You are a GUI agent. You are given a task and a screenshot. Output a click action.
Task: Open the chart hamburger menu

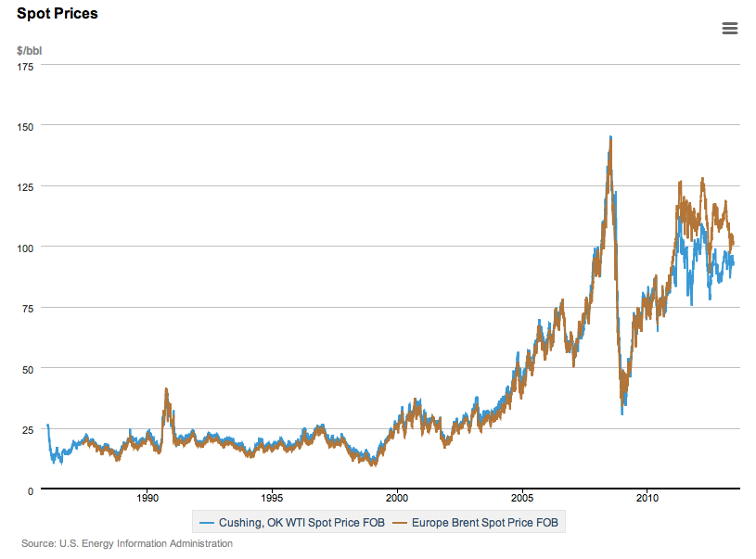point(729,28)
